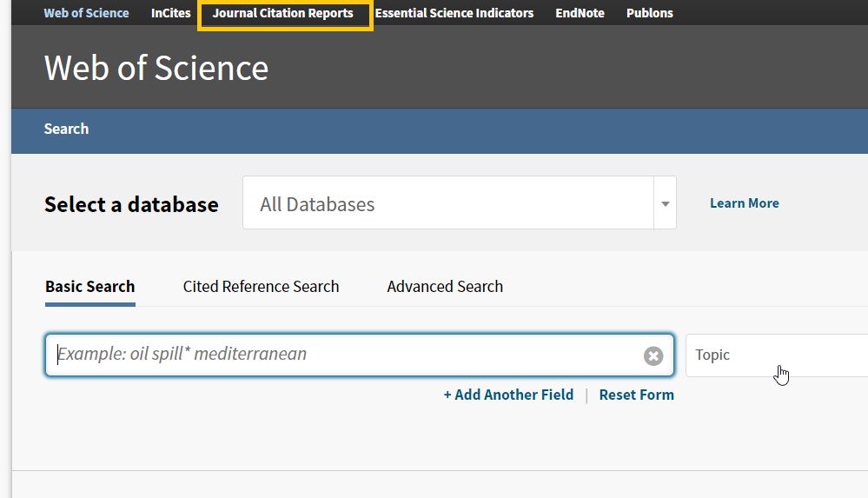Screen dimensions: 868x498
Task: Click the database selector's down arrow
Action: coord(665,204)
